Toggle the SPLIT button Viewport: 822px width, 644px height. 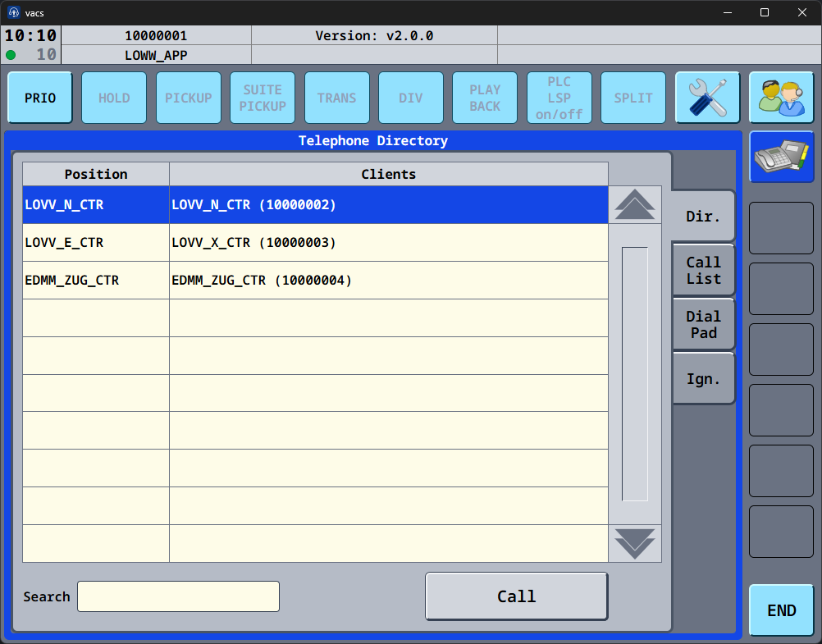pyautogui.click(x=633, y=98)
